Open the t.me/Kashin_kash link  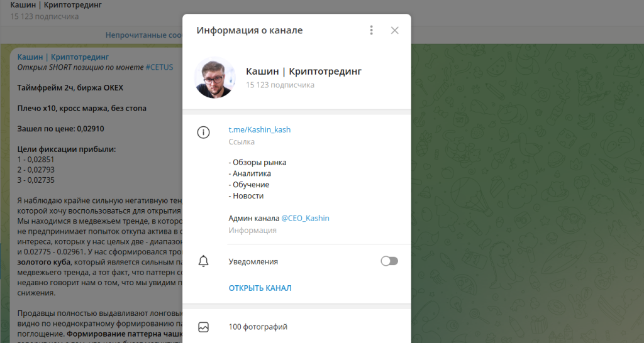(x=260, y=129)
